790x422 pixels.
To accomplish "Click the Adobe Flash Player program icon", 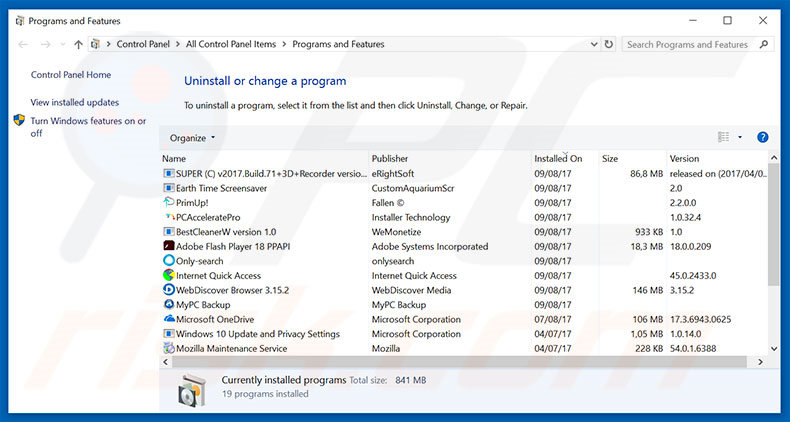I will coord(168,246).
